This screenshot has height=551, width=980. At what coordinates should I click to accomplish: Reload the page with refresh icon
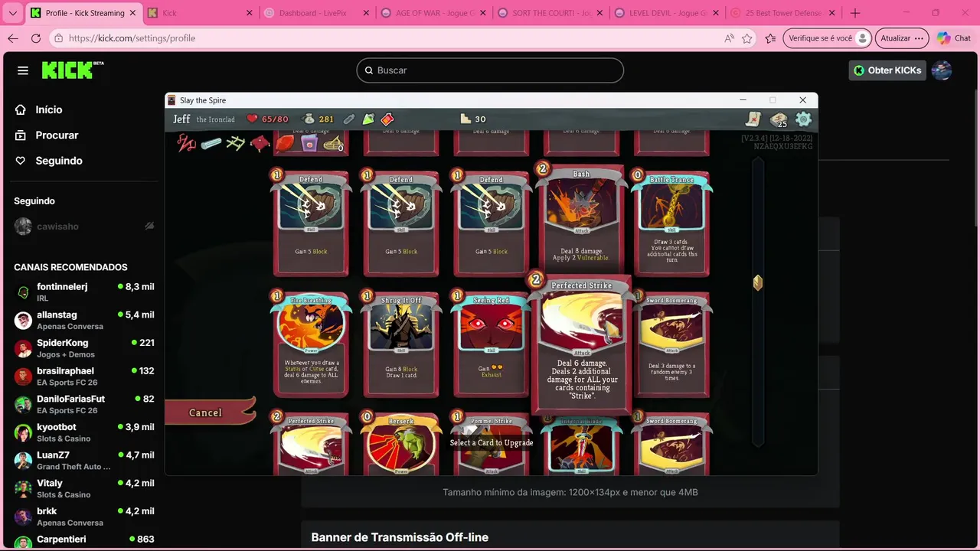pyautogui.click(x=36, y=38)
